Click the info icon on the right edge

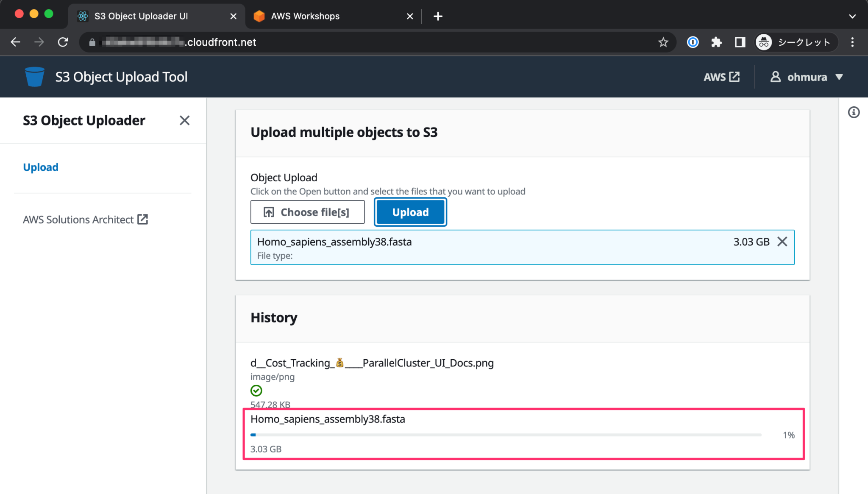point(854,112)
